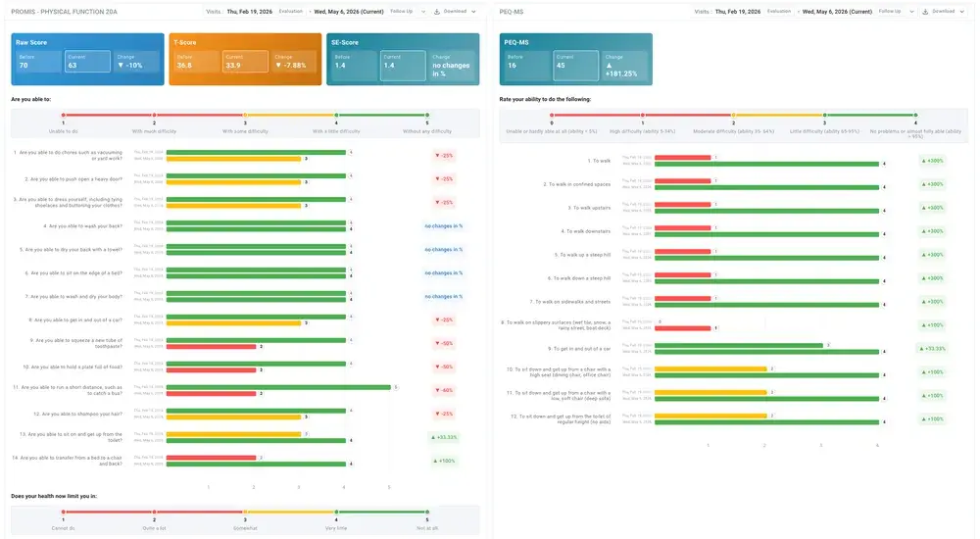The width and height of the screenshot is (980, 539).
Task: Click the PEQ-MS item '3. To walk upstairs'
Action: (589, 208)
